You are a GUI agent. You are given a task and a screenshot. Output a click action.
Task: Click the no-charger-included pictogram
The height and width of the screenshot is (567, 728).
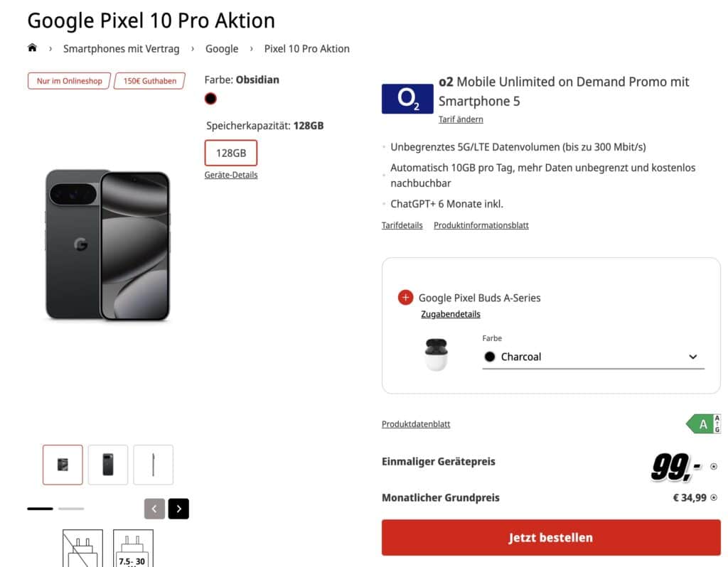(82, 550)
